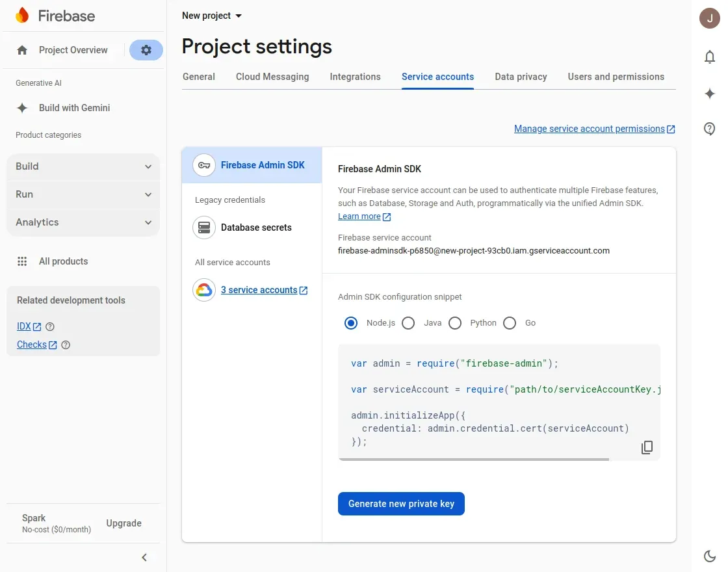Collapse the sidebar with the chevron arrow
Image resolution: width=728 pixels, height=572 pixels.
(144, 557)
